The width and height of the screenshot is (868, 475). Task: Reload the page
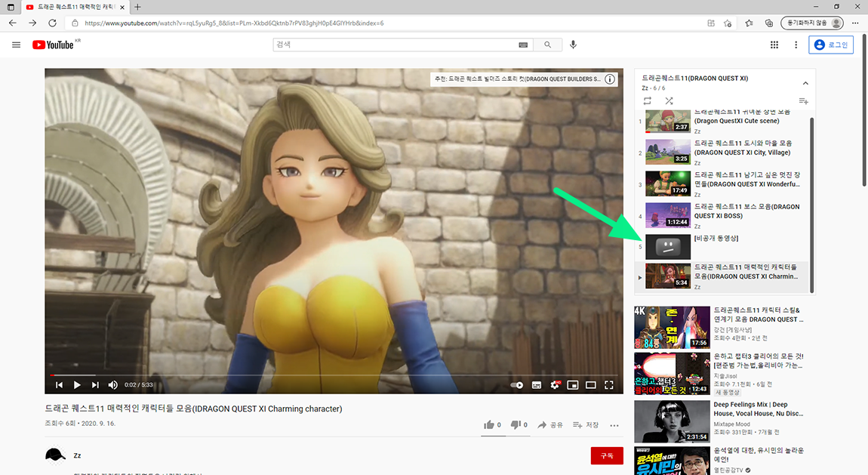point(53,23)
